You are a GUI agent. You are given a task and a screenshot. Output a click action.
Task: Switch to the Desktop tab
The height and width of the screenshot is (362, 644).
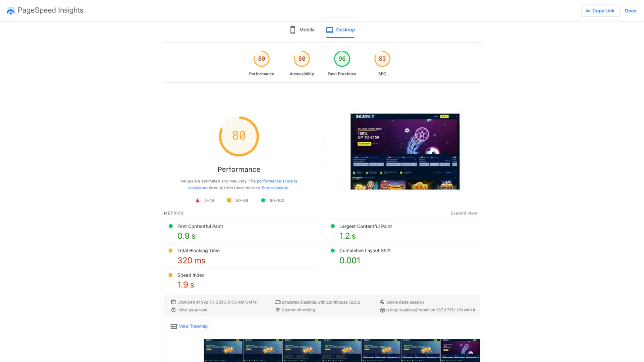point(345,29)
